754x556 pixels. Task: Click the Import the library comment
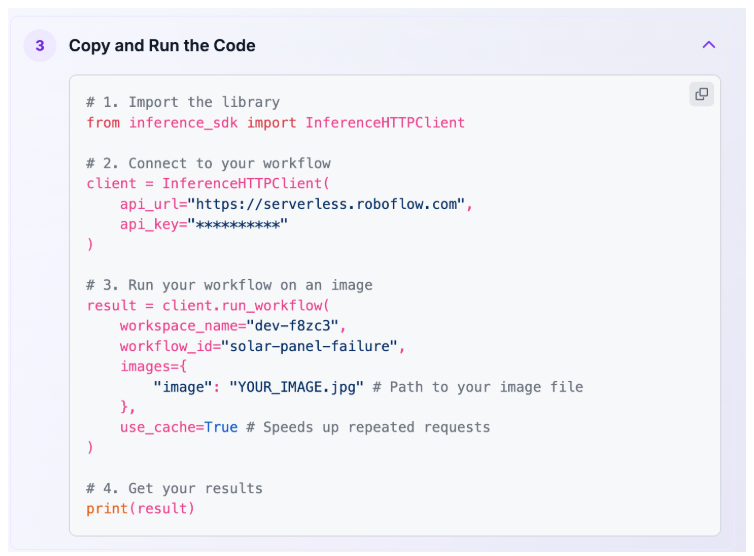click(x=183, y=102)
